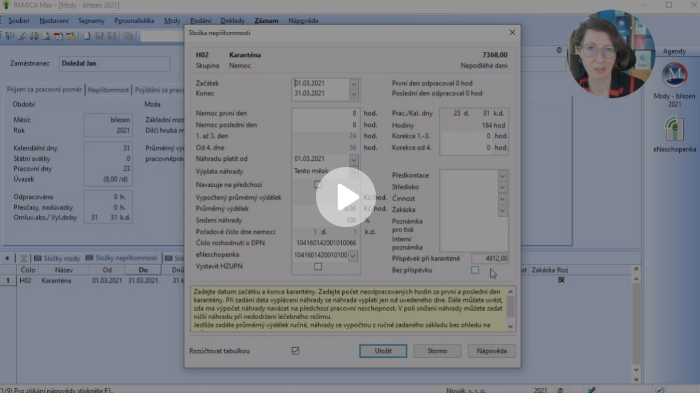The image size is (700, 393).
Task: Open the Mzdy březen 2021 agenda icon
Action: click(x=674, y=86)
